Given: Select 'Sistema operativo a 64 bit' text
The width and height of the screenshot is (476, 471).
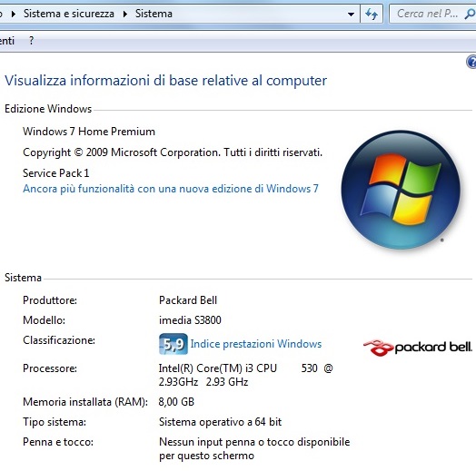Looking at the screenshot, I should pyautogui.click(x=221, y=422).
